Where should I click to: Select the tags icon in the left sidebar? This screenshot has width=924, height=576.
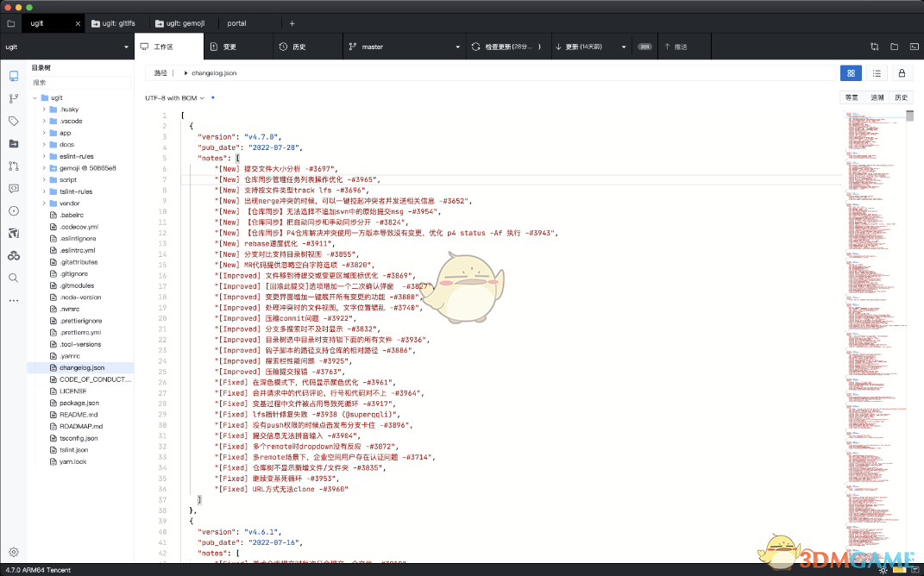[13, 121]
